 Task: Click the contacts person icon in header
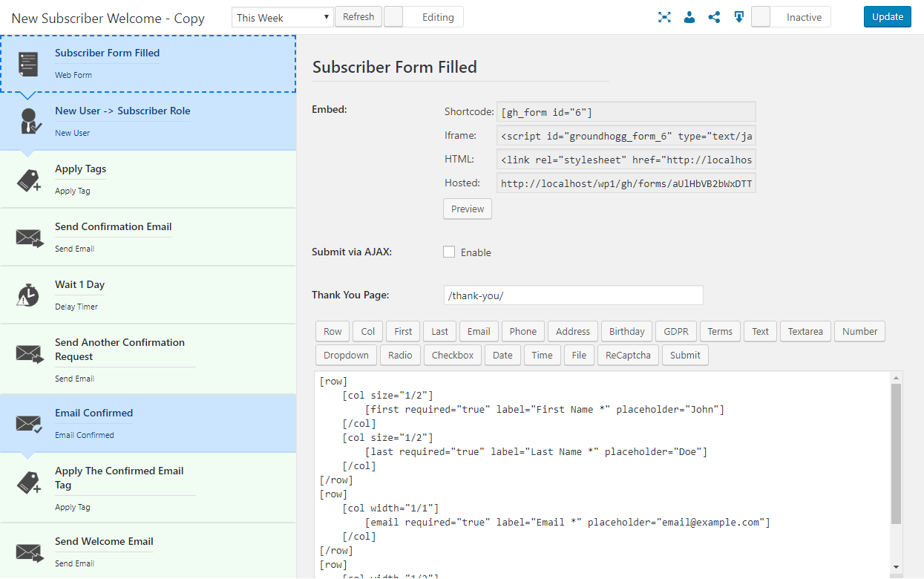coord(689,17)
